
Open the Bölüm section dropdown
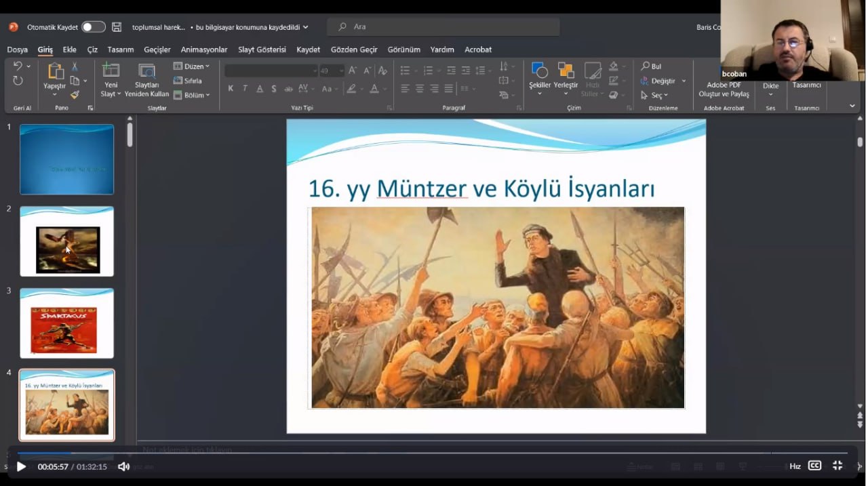192,95
